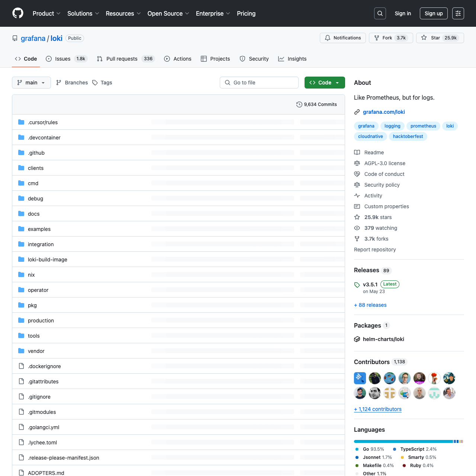Viewport: 476px width, 476px height.
Task: Open the grafana owner link
Action: click(33, 38)
